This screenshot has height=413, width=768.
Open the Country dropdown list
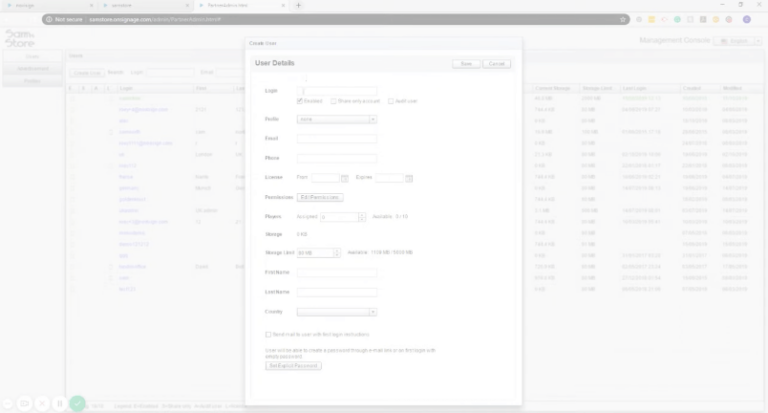pyautogui.click(x=372, y=312)
